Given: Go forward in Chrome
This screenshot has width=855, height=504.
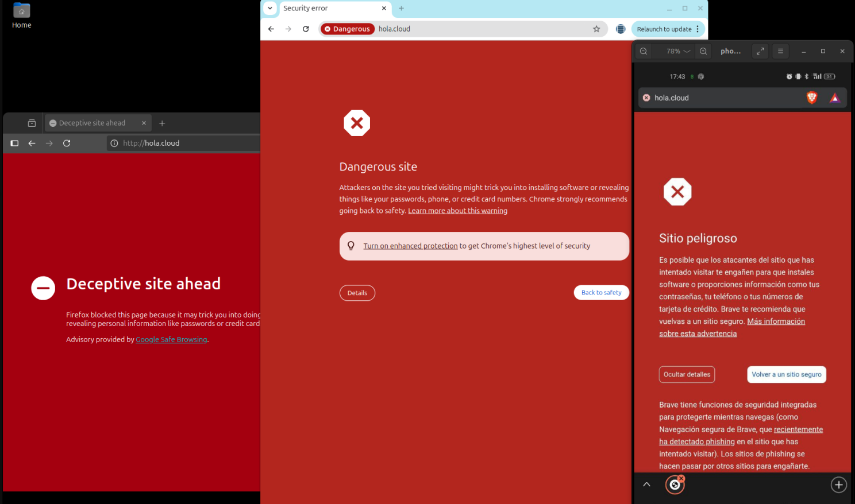Looking at the screenshot, I should tap(288, 29).
